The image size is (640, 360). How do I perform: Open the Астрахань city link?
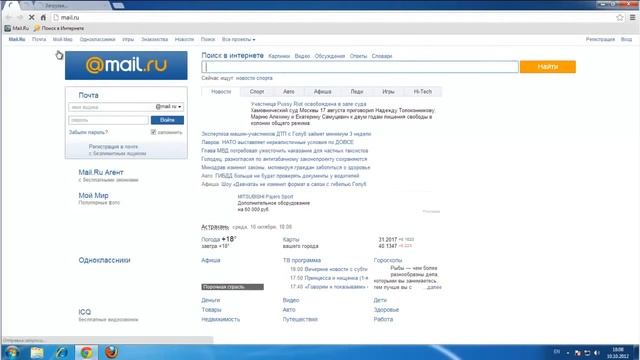215,227
